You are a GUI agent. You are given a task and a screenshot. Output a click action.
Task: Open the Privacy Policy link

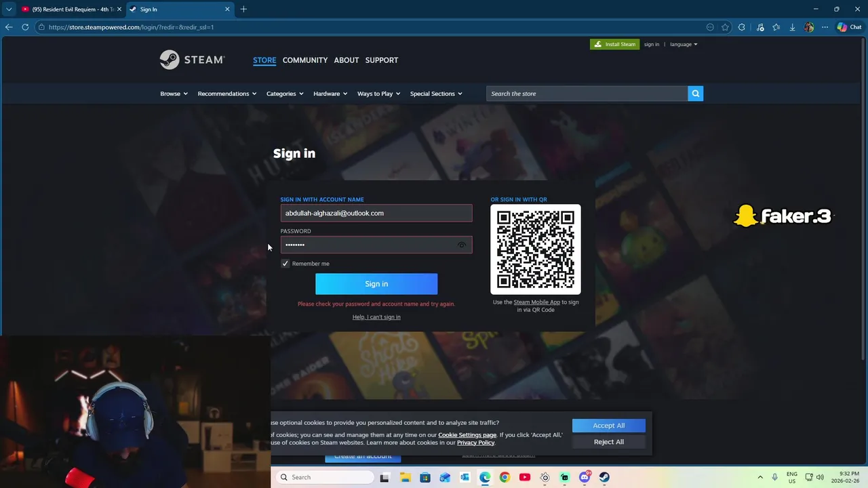[476, 443]
